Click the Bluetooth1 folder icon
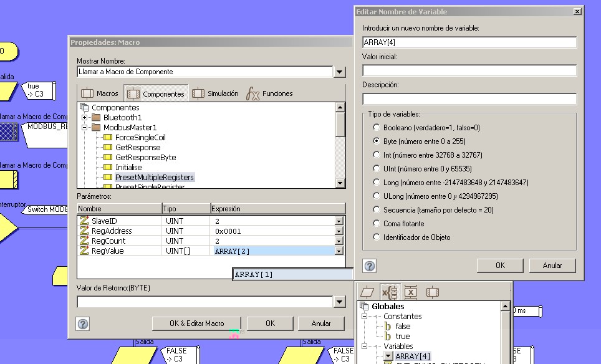 pyautogui.click(x=96, y=117)
